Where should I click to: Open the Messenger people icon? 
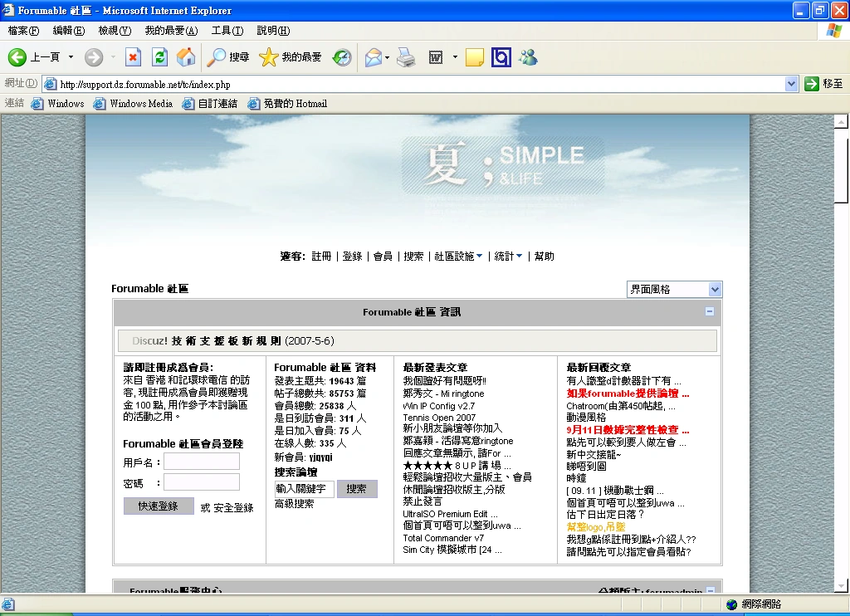tap(528, 57)
